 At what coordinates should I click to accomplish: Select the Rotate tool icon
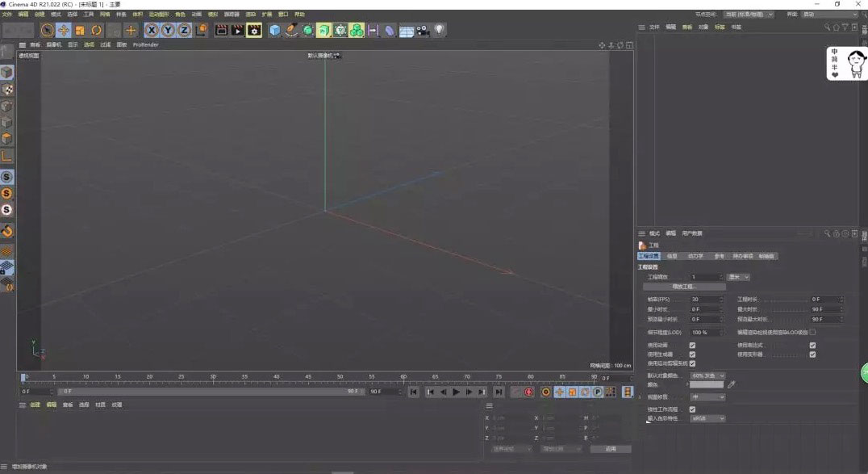pyautogui.click(x=96, y=30)
